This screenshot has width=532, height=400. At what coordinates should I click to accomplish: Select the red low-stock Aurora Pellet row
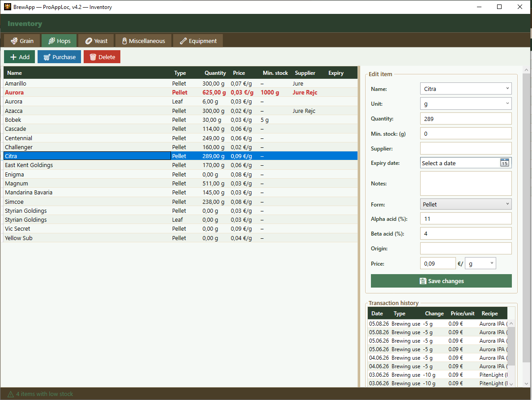[x=180, y=92]
